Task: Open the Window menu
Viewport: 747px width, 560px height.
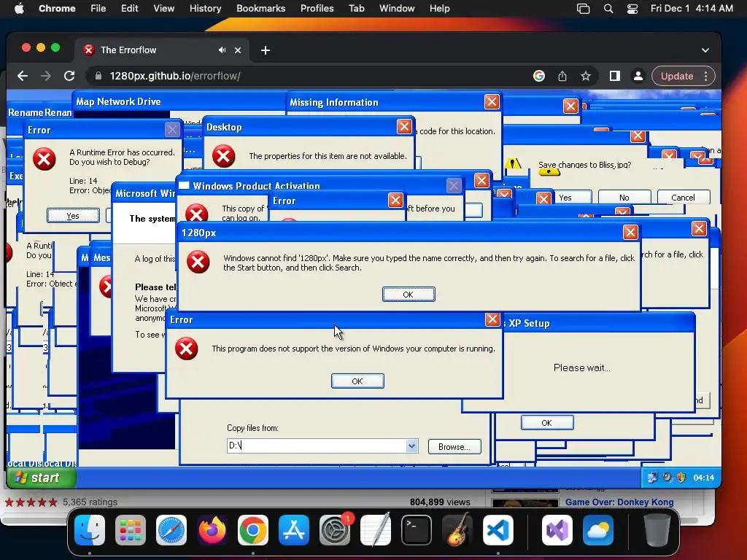Action: (x=397, y=9)
